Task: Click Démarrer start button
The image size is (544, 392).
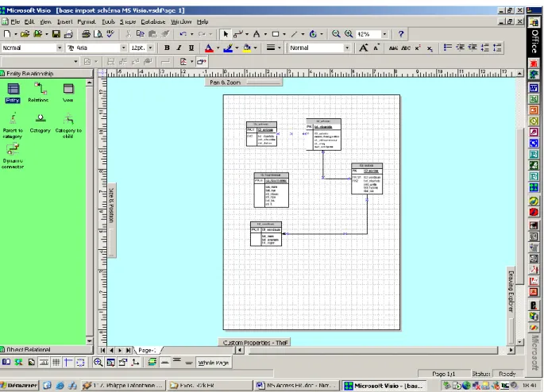Action: (19, 385)
